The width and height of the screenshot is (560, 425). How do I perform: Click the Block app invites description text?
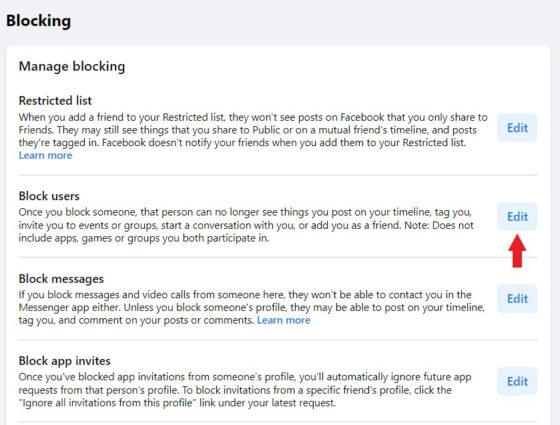(245, 390)
